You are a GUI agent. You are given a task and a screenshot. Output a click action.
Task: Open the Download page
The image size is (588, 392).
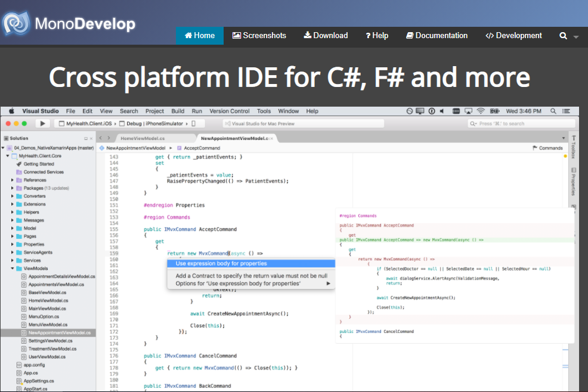click(x=326, y=35)
